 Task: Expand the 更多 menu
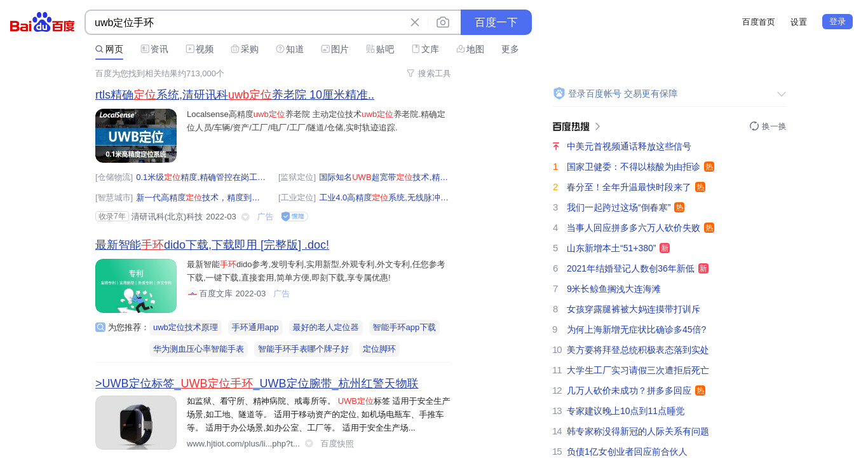pyautogui.click(x=510, y=49)
